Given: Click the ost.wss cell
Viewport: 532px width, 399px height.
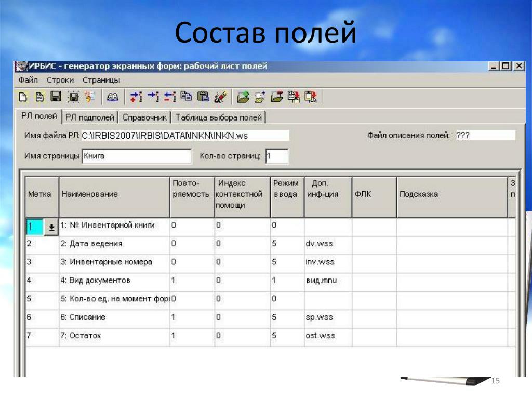Looking at the screenshot, I should (328, 337).
